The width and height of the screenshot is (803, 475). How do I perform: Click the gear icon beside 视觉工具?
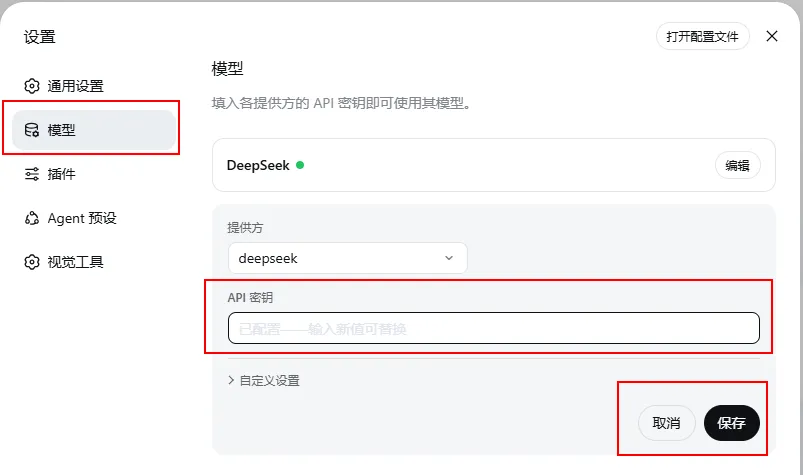click(x=32, y=262)
